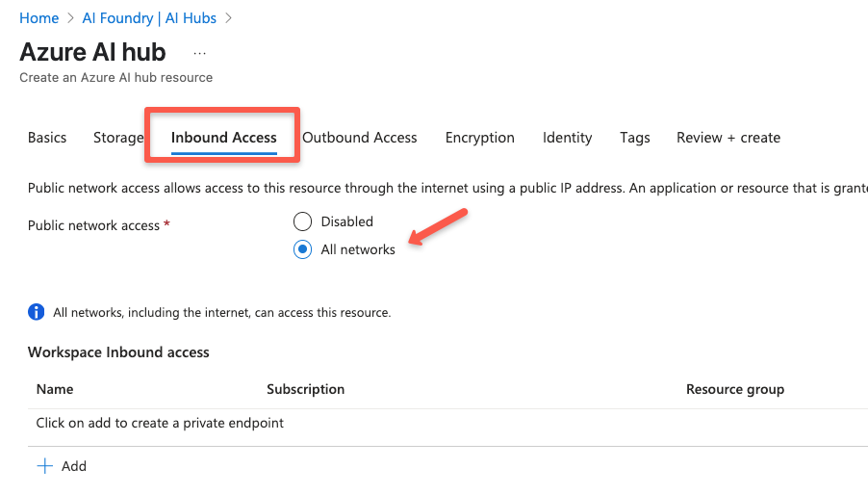Open the ellipsis menu beside Azure AI hub
Image resolution: width=868 pixels, height=494 pixels.
[x=200, y=53]
